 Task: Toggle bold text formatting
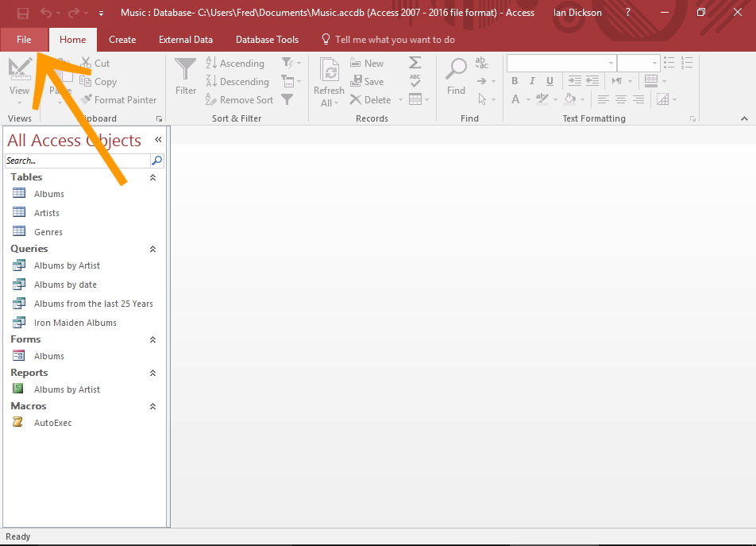[515, 80]
